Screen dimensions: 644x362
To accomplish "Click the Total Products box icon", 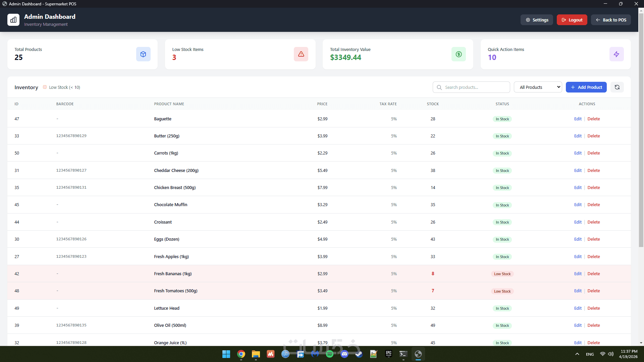I will [x=143, y=54].
